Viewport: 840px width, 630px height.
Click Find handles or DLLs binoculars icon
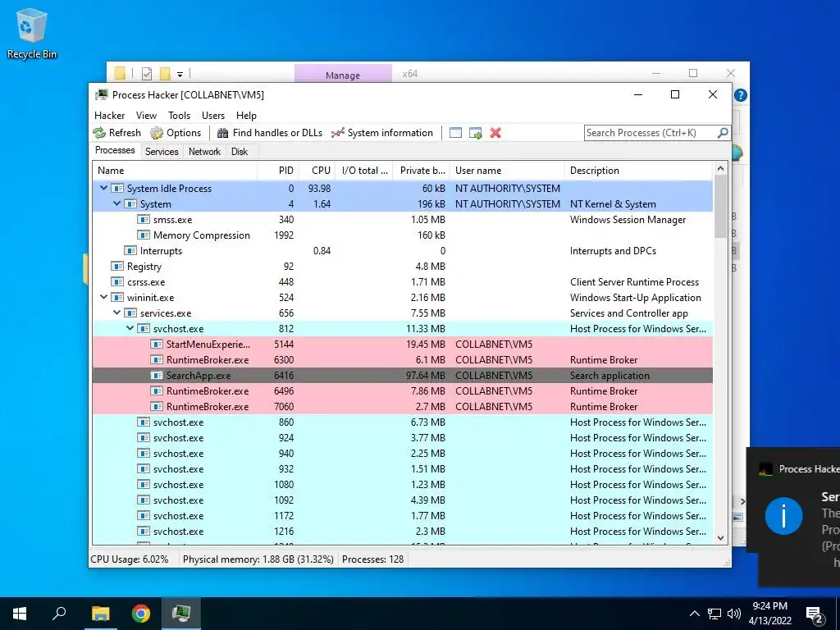click(x=223, y=133)
